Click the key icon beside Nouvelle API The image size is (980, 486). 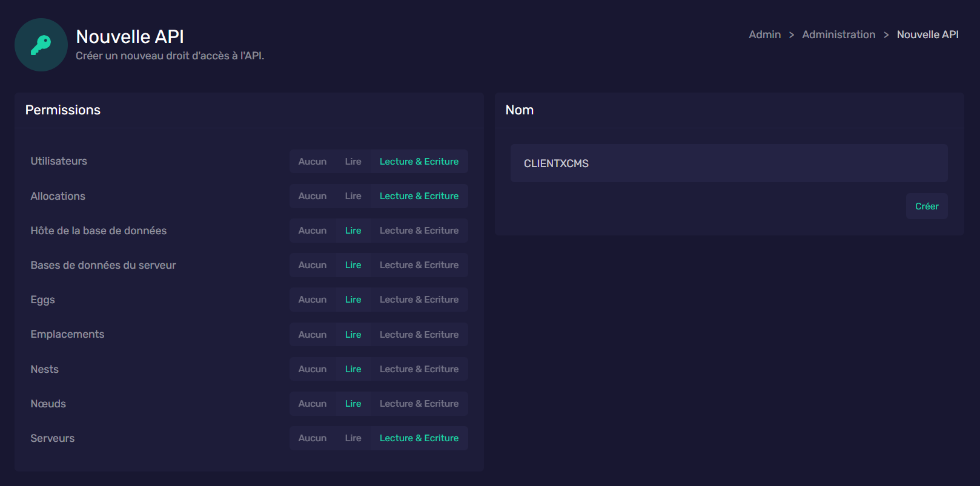[x=41, y=45]
